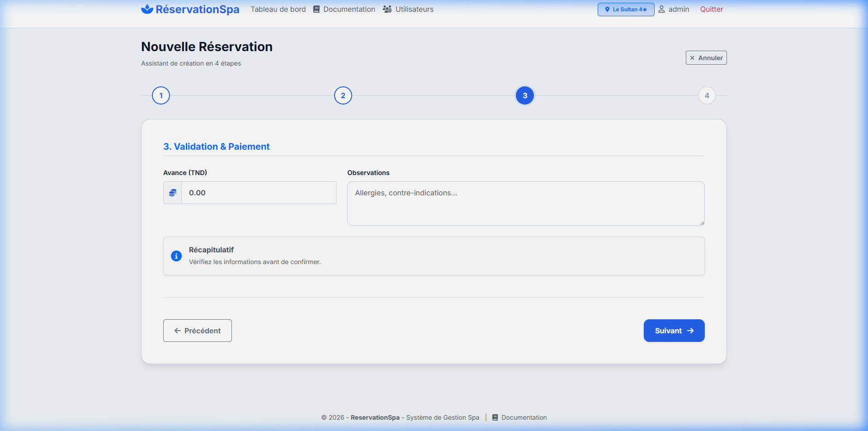
Task: Click into the Observations text area
Action: [526, 204]
